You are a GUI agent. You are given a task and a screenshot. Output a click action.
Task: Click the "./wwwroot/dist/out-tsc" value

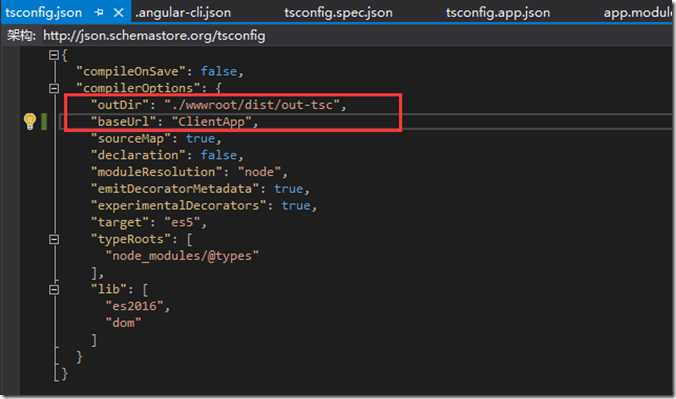tap(252, 105)
